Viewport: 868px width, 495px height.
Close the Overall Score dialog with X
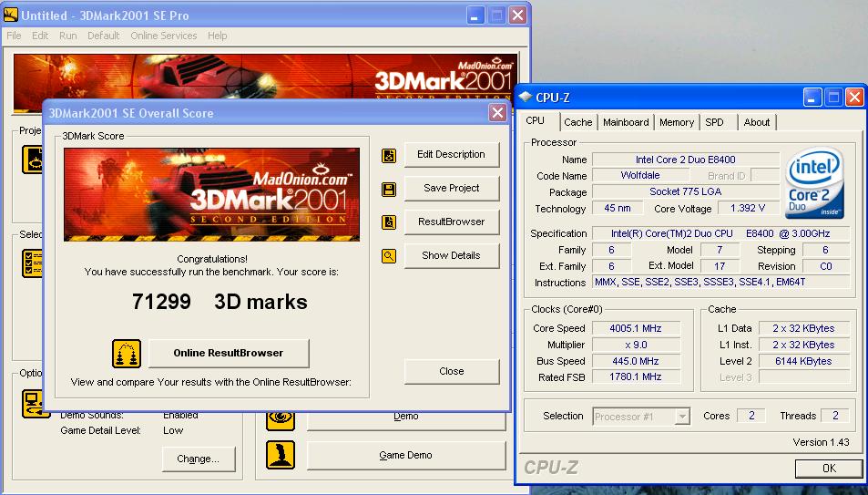click(497, 113)
